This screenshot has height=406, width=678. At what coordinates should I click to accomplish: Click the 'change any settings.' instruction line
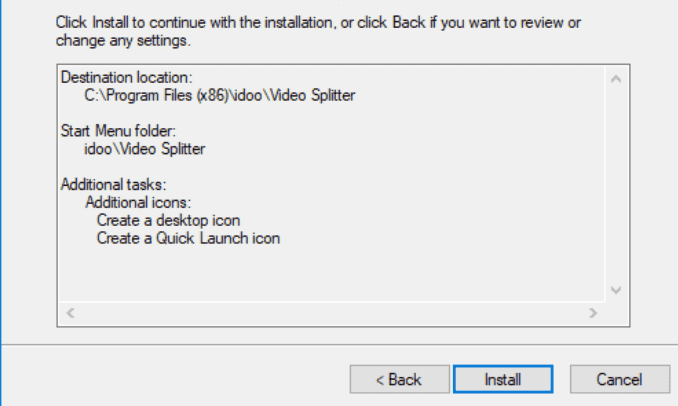(x=123, y=41)
